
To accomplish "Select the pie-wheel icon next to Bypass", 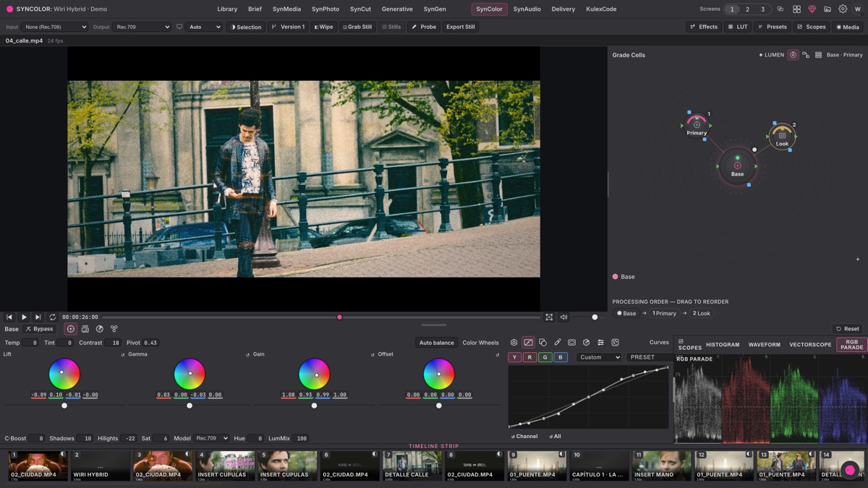I will pos(99,329).
